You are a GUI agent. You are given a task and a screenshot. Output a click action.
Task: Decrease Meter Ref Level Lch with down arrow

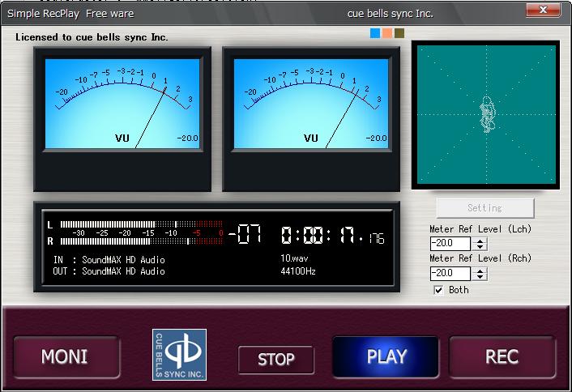(x=480, y=248)
